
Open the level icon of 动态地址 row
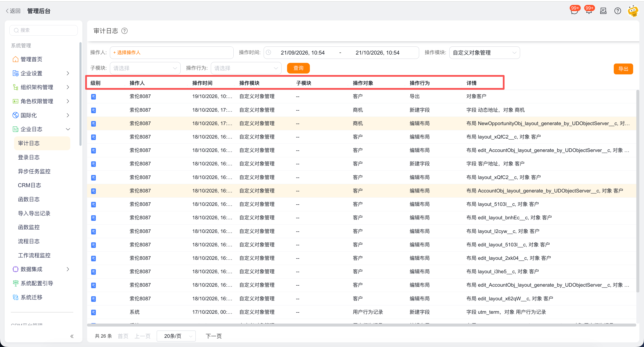(x=93, y=110)
